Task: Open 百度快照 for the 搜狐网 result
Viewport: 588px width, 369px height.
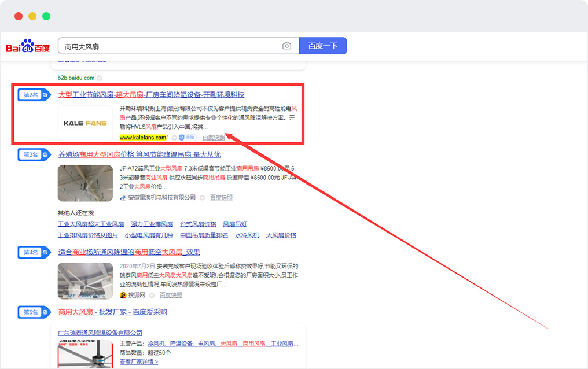Action: pos(171,295)
